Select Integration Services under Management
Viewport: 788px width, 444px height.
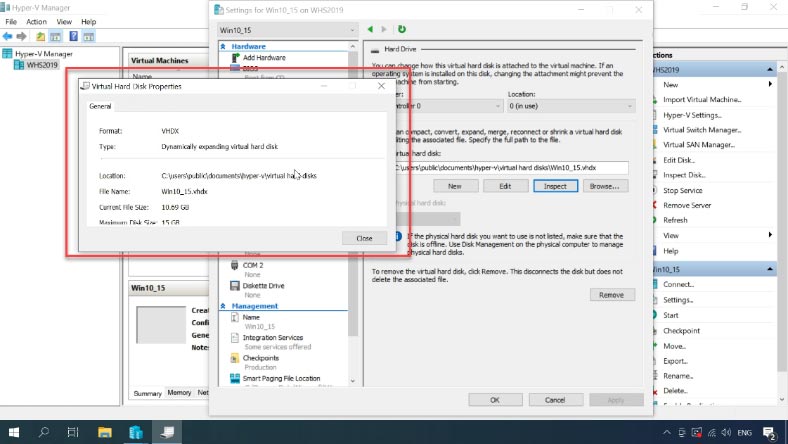click(272, 337)
